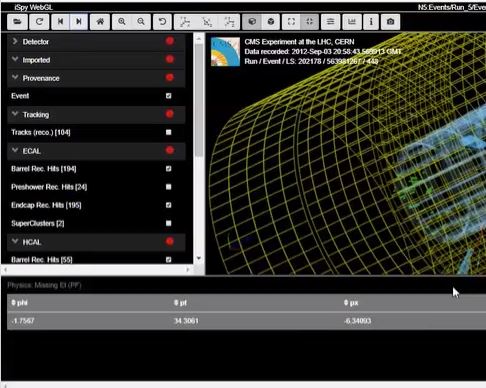This screenshot has width=486, height=388.
Task: Enable fullscreen mode via toolbar
Action: pyautogui.click(x=291, y=22)
